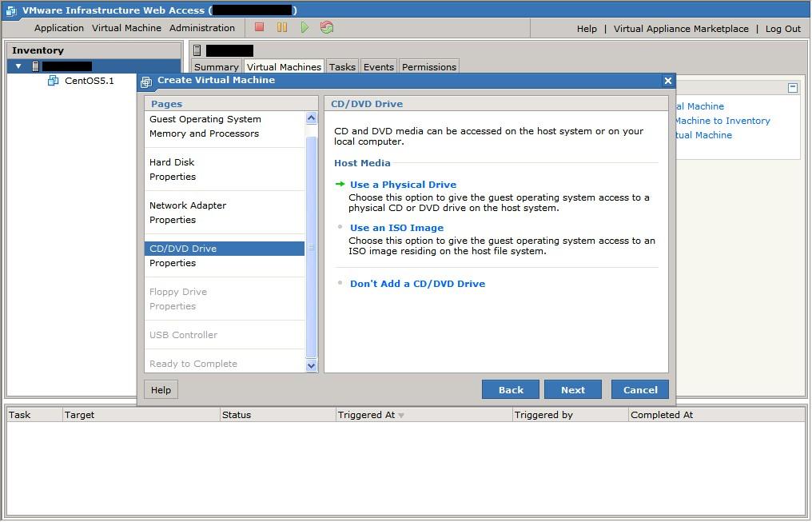Viewport: 812px width, 522px height.
Task: Switch to the Tasks tab
Action: (x=342, y=67)
